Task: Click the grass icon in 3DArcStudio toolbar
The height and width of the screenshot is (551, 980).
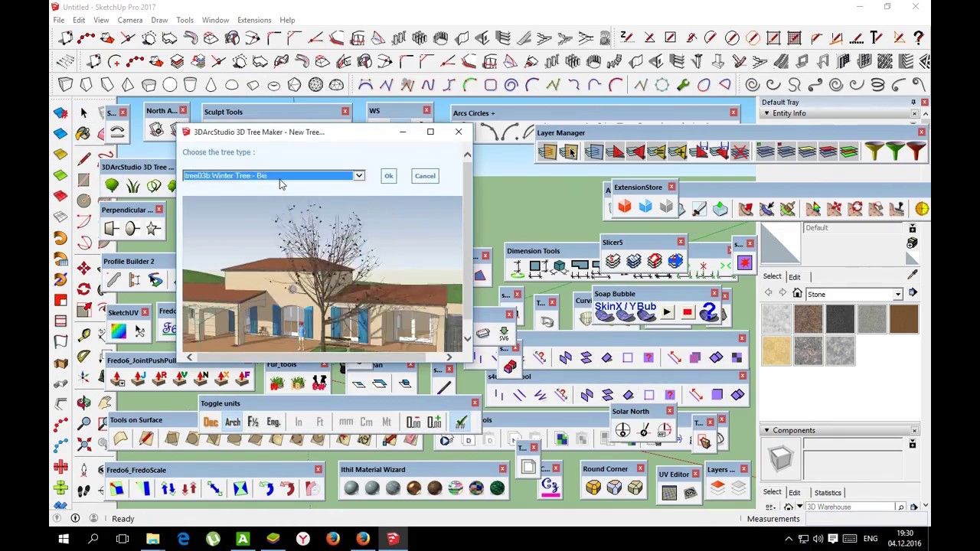Action: coord(133,186)
